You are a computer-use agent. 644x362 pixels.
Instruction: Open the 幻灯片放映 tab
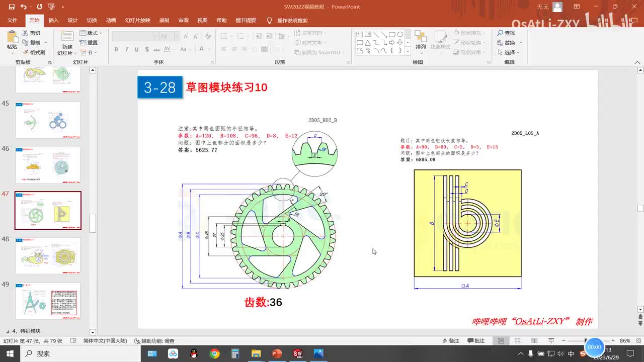click(x=137, y=21)
